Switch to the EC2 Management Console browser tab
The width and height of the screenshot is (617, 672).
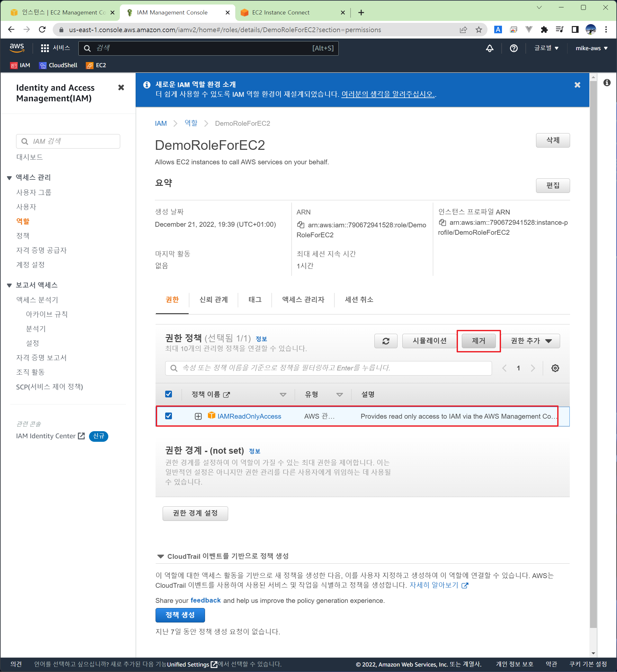click(62, 13)
